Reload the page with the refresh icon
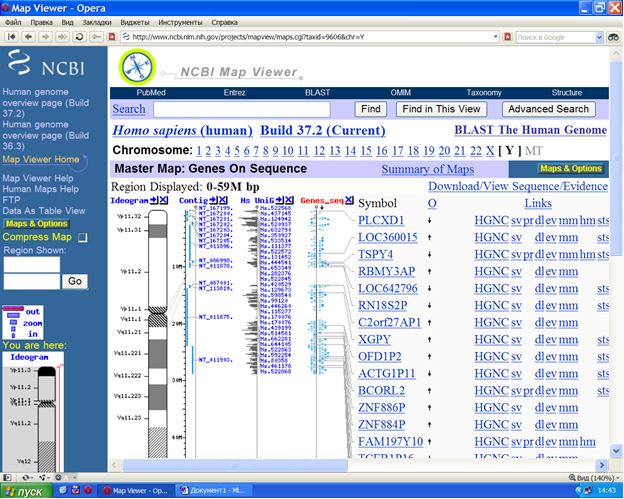Image resolution: width=624 pixels, height=499 pixels. click(79, 37)
